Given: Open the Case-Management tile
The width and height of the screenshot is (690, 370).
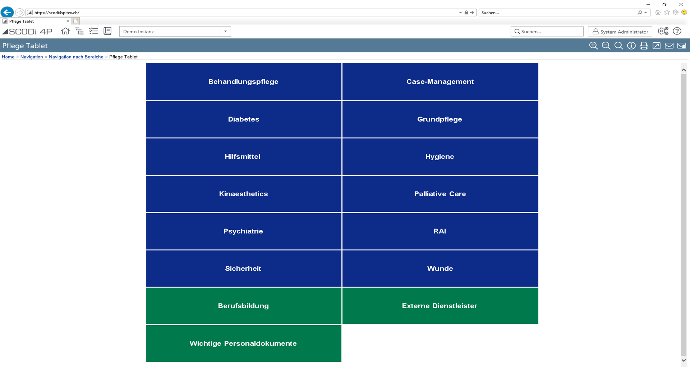Looking at the screenshot, I should pos(440,81).
